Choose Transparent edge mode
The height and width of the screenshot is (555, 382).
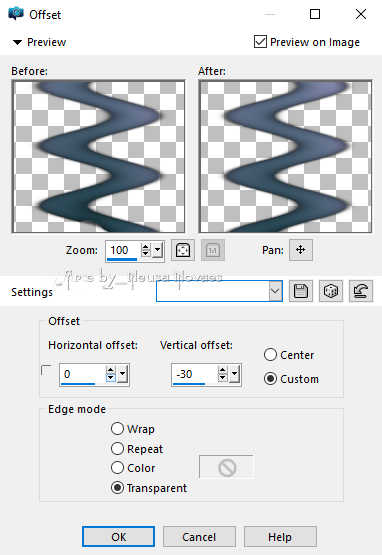(x=117, y=488)
